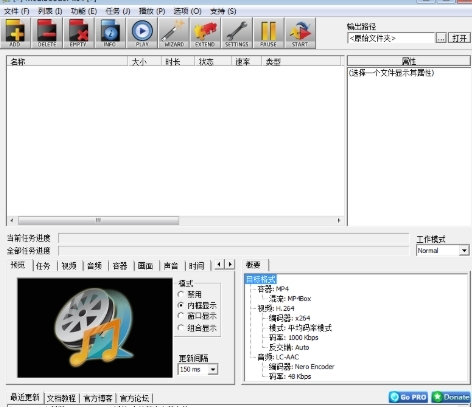472x407 pixels.
Task: Switch to the 预览 tab
Action: [x=18, y=265]
